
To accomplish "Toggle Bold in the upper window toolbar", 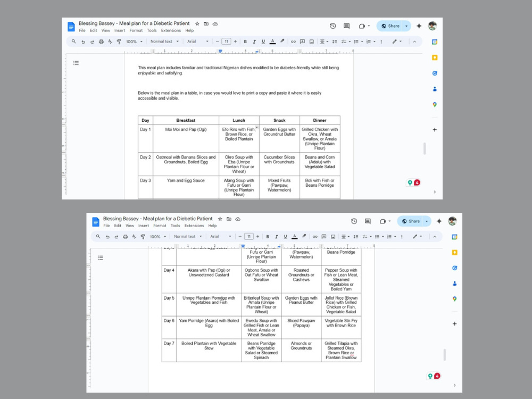I will 245,41.
